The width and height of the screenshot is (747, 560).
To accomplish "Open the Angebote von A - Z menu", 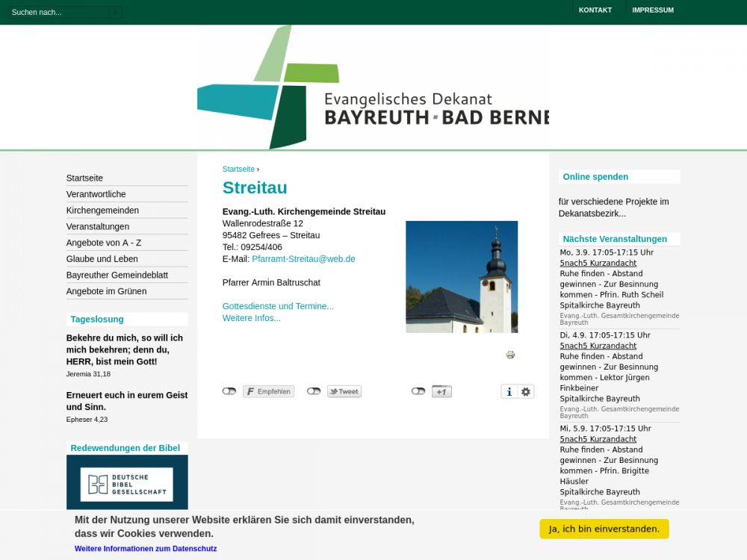I will [x=104, y=243].
